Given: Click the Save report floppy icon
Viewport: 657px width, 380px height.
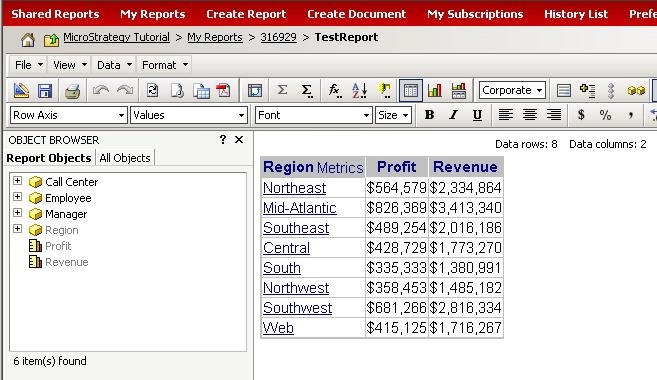Looking at the screenshot, I should pyautogui.click(x=45, y=90).
